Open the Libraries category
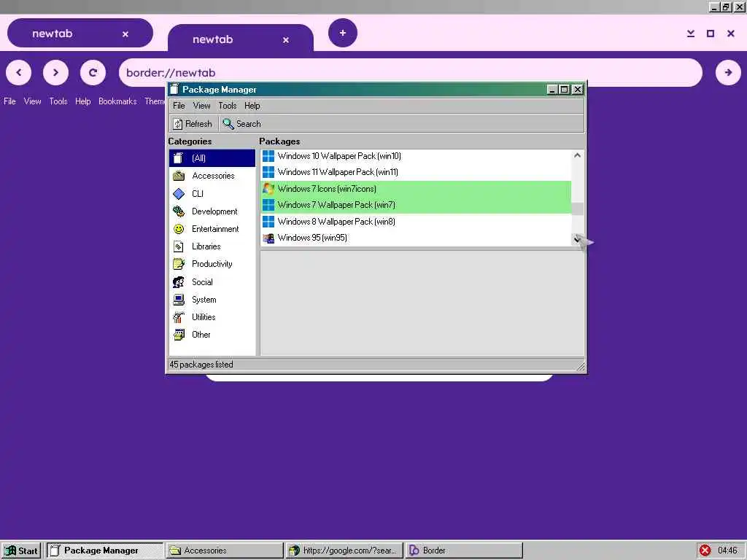This screenshot has width=747, height=560. [x=212, y=246]
